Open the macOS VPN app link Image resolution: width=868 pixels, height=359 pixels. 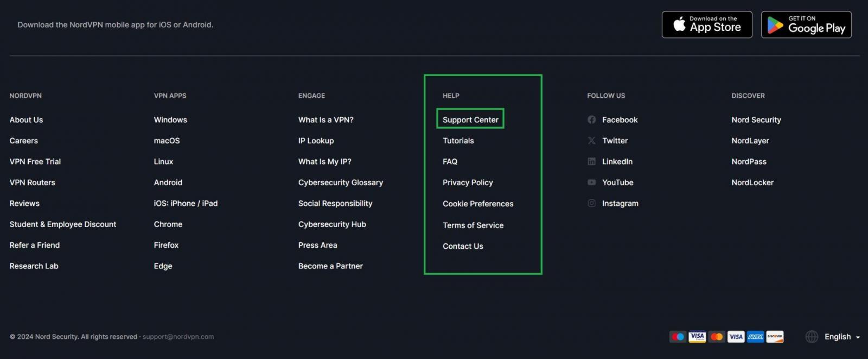(x=167, y=141)
